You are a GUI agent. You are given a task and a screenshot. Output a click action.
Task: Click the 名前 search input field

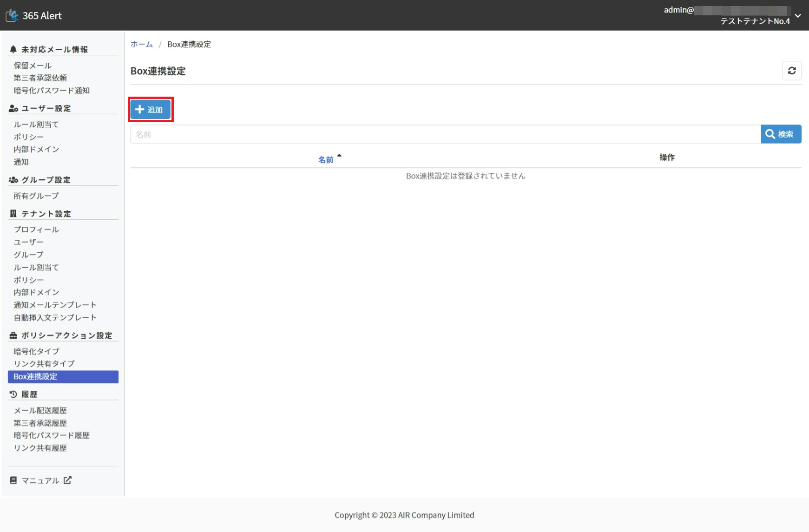point(445,134)
